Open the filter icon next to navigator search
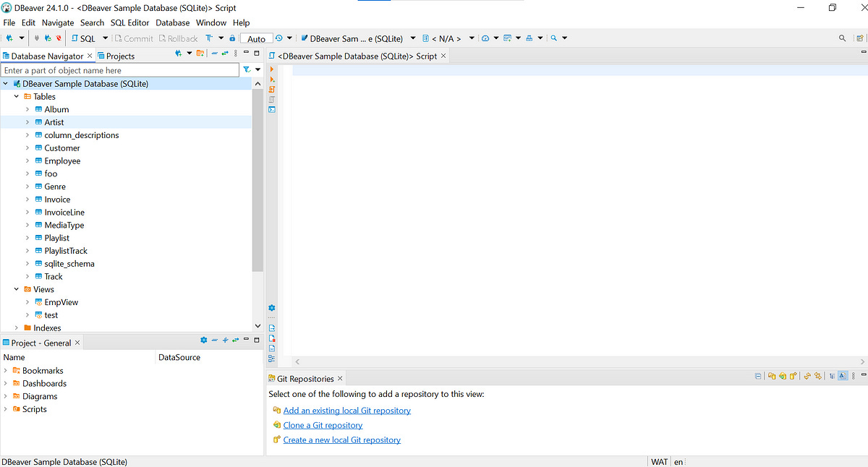868x467 pixels. [x=247, y=70]
